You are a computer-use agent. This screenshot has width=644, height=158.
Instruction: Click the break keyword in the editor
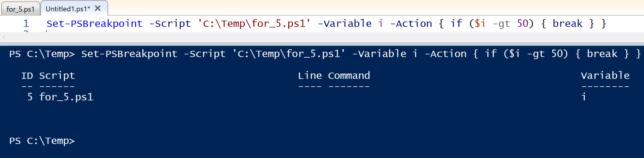[567, 23]
